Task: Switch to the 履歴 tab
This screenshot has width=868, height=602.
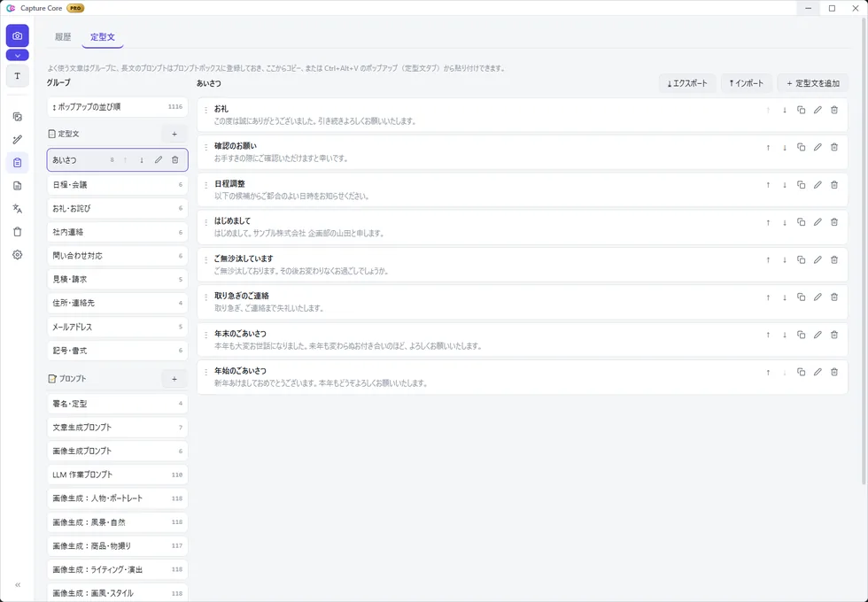Action: click(x=63, y=37)
